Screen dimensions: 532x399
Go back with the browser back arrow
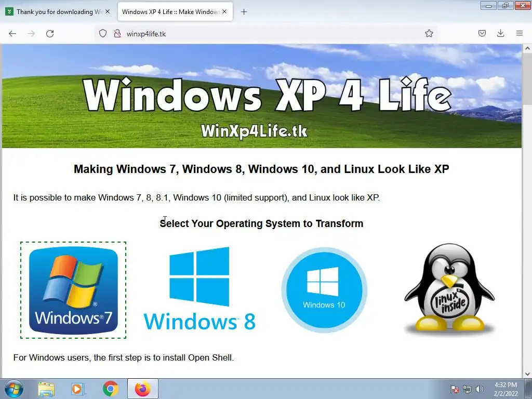pyautogui.click(x=12, y=34)
